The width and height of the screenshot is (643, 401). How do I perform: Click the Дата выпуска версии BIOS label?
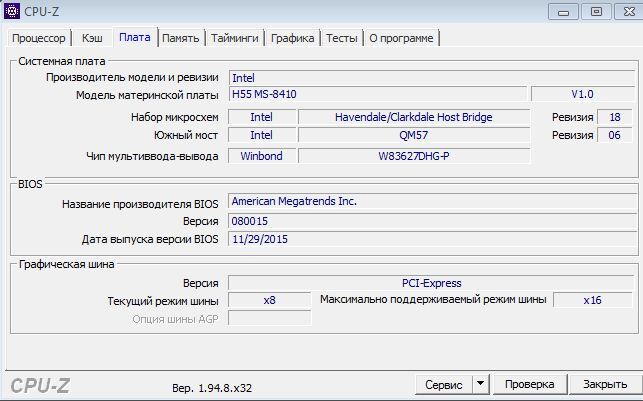[x=150, y=239]
